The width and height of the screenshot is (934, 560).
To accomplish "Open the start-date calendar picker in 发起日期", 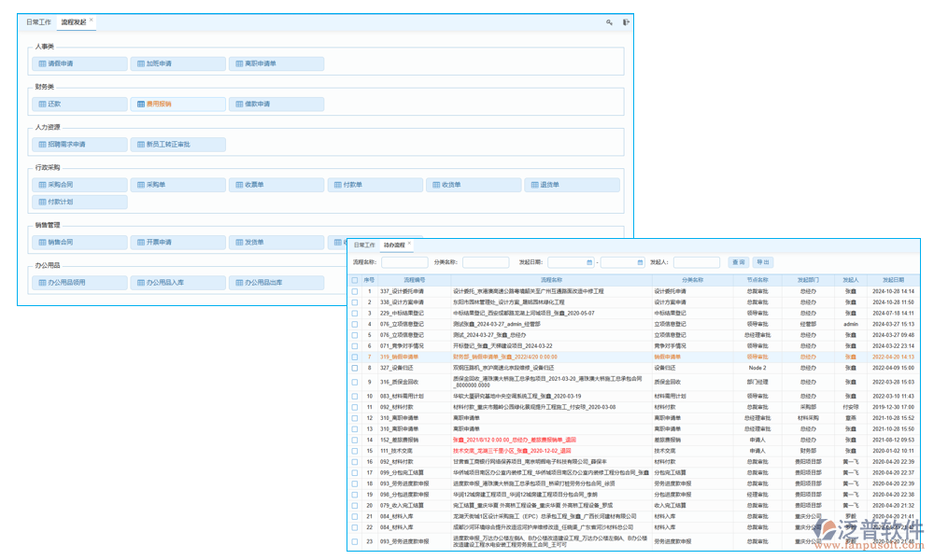I will [589, 262].
